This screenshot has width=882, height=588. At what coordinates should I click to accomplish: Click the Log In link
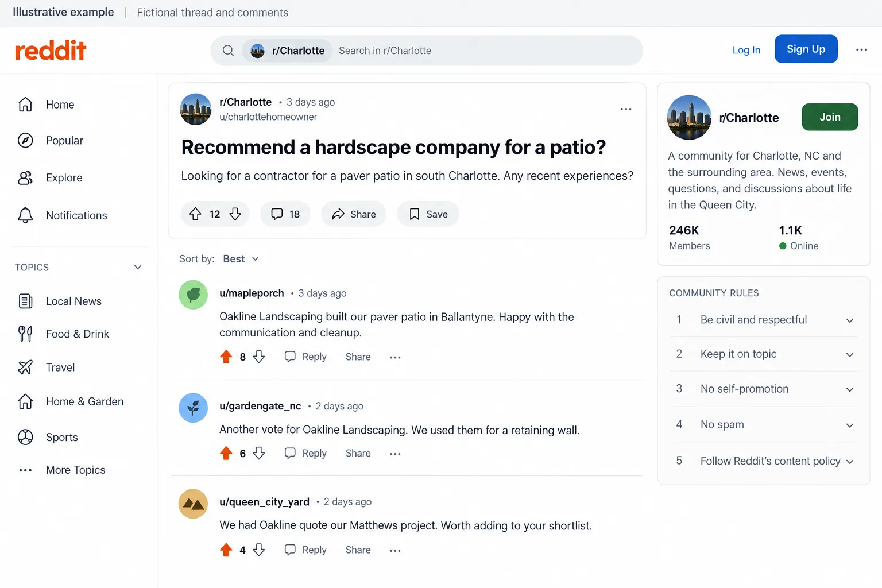[x=746, y=50]
